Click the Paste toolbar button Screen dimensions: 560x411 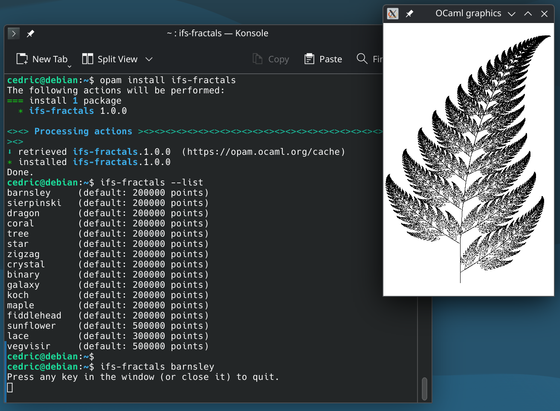point(323,59)
